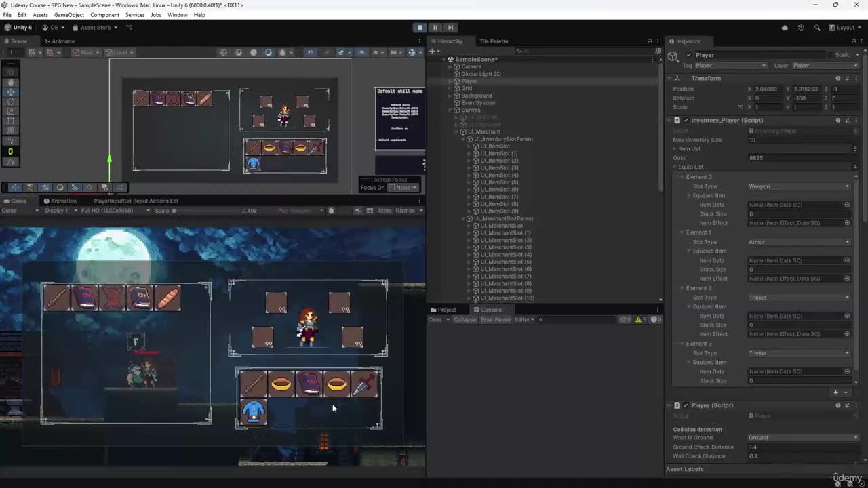Open the Slot Type Weapon dropdown
Screen dimensions: 868x488
coord(798,186)
